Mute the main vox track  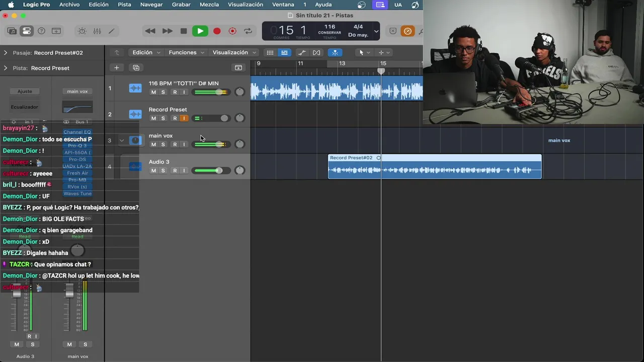tap(153, 144)
